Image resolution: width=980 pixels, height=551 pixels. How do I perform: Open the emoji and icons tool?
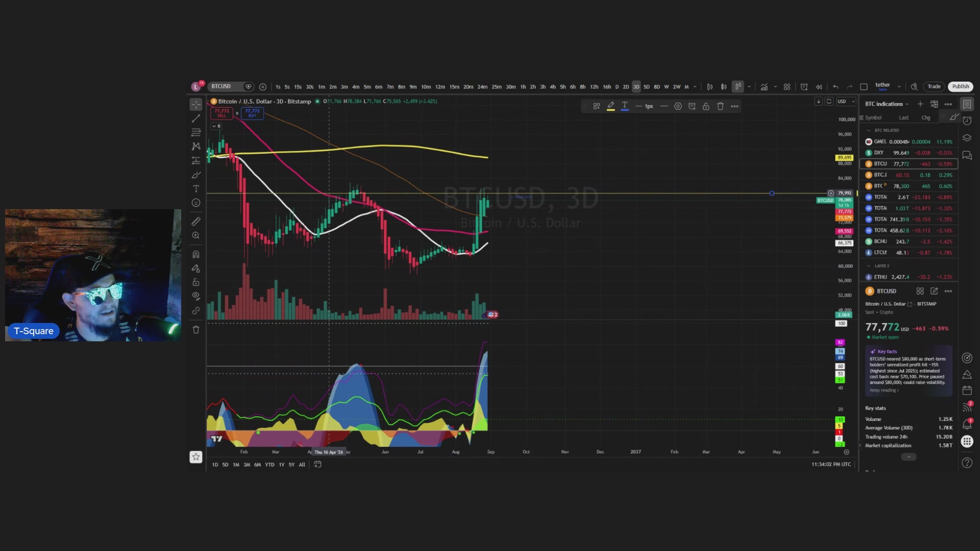click(x=196, y=203)
